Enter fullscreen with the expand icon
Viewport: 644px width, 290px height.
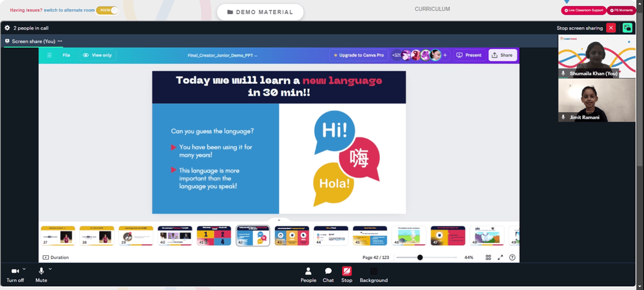point(500,258)
